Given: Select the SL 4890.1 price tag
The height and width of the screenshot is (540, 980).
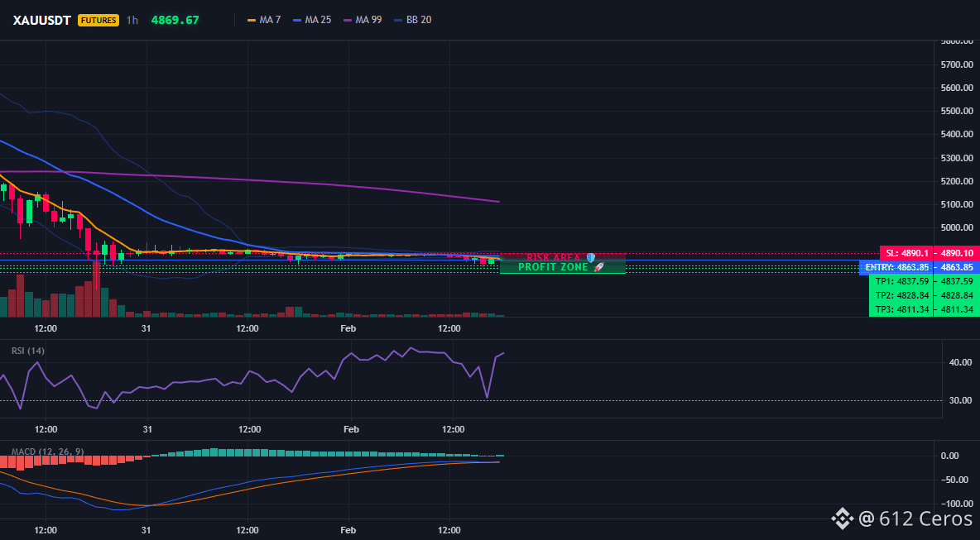Looking at the screenshot, I should (x=906, y=253).
